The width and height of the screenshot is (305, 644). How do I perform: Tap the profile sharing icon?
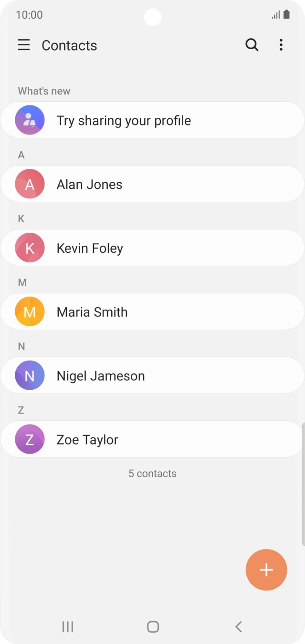[x=30, y=120]
